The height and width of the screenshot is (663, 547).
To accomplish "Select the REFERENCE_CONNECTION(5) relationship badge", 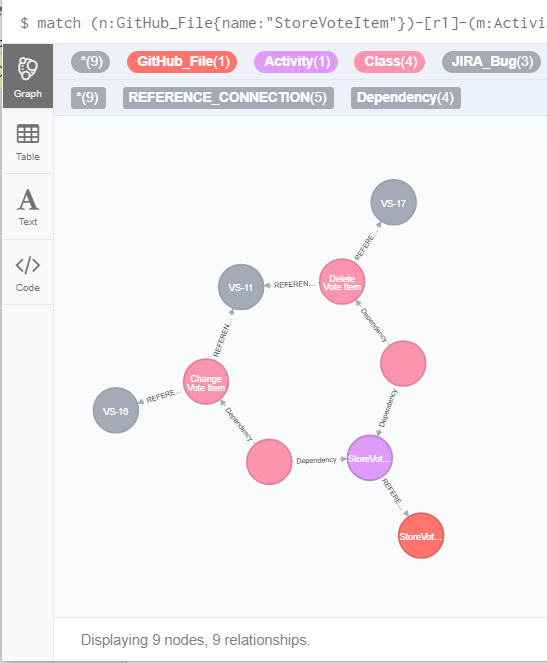I will [x=228, y=98].
